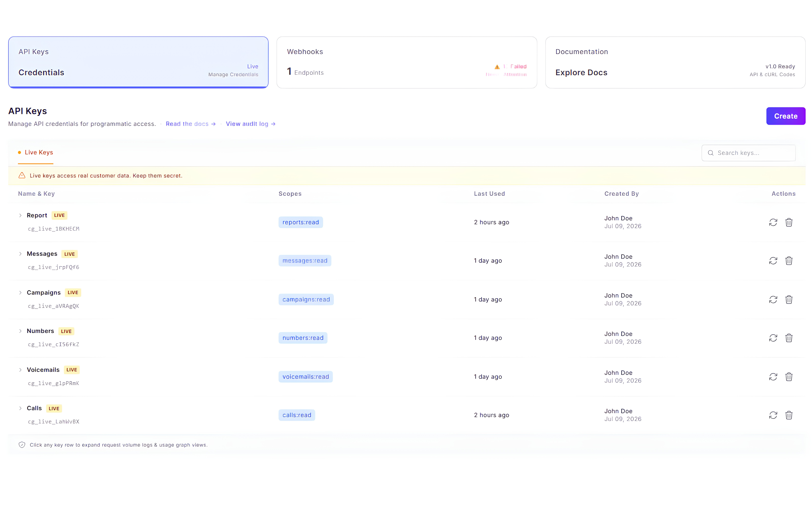
Task: Click the shield icon in the footer note
Action: pos(22,445)
